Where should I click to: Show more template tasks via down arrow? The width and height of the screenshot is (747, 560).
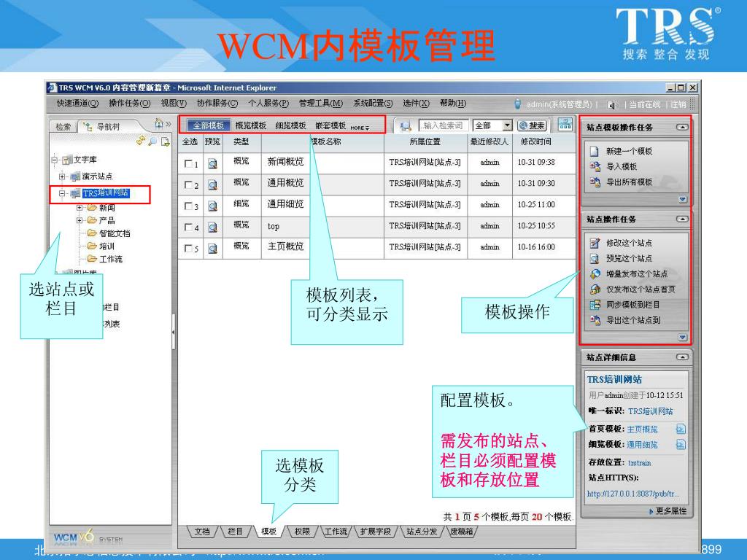click(x=683, y=199)
